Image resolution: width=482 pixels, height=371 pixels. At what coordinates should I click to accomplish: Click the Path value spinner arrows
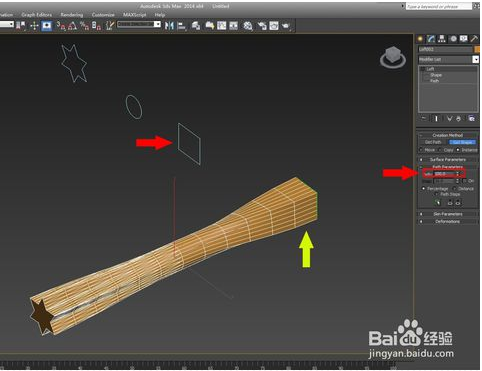(458, 174)
